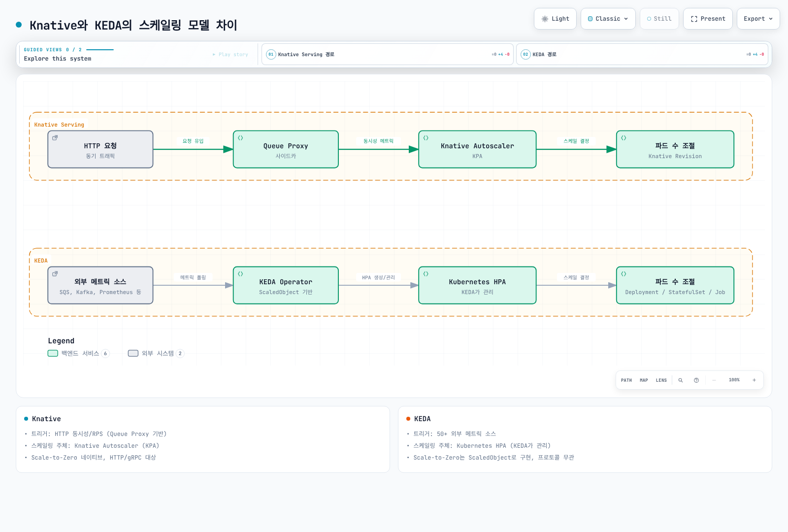This screenshot has width=788, height=532.
Task: Select the KEDA Operator node
Action: click(286, 285)
